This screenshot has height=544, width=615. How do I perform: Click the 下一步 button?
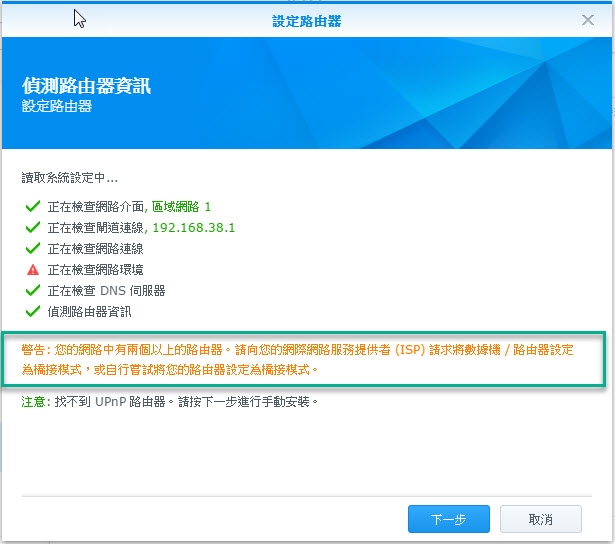click(449, 519)
